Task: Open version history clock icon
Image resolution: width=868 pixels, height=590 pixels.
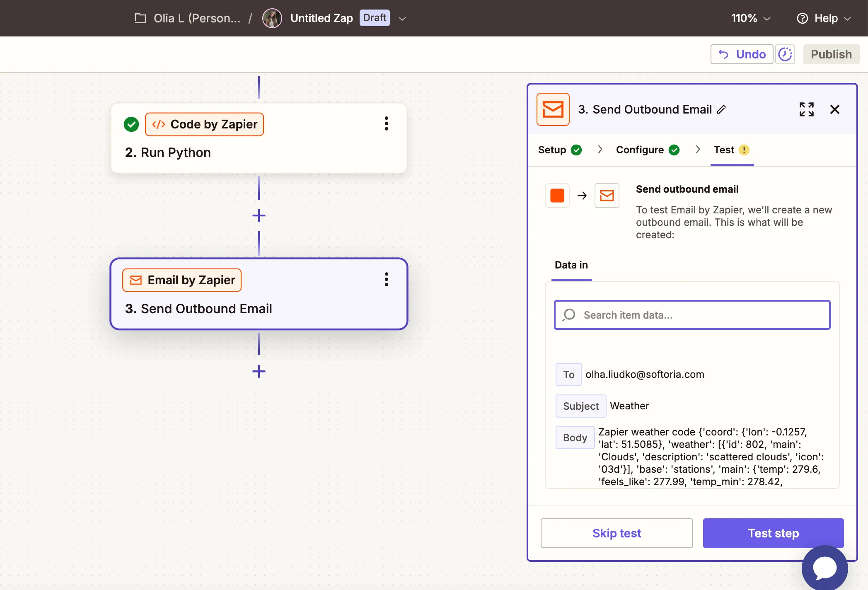Action: click(x=785, y=54)
